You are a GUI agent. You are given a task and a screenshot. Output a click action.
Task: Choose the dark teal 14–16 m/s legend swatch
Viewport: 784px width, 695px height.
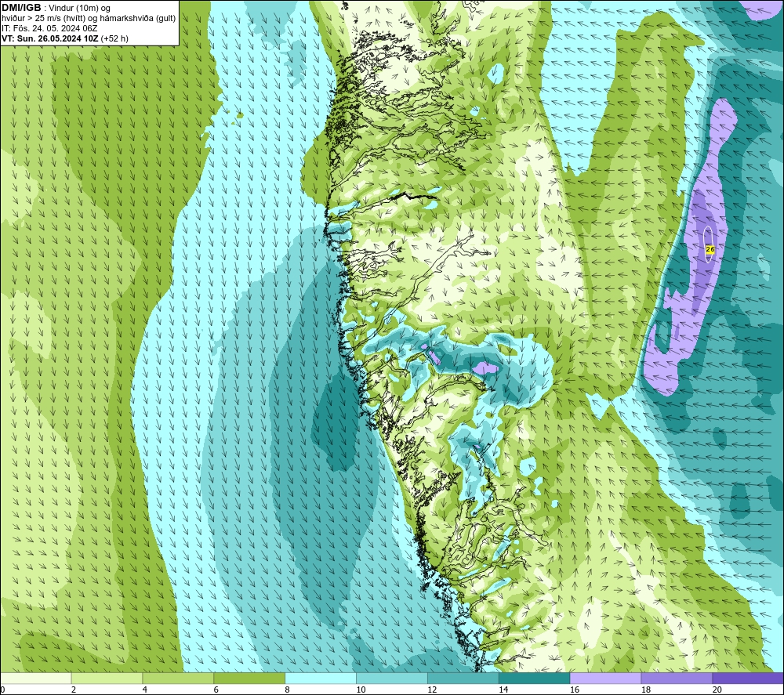pyautogui.click(x=535, y=678)
